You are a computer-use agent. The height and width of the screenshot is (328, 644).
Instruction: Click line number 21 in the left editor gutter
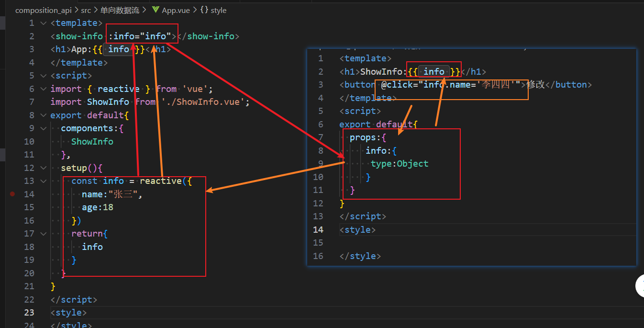[29, 286]
